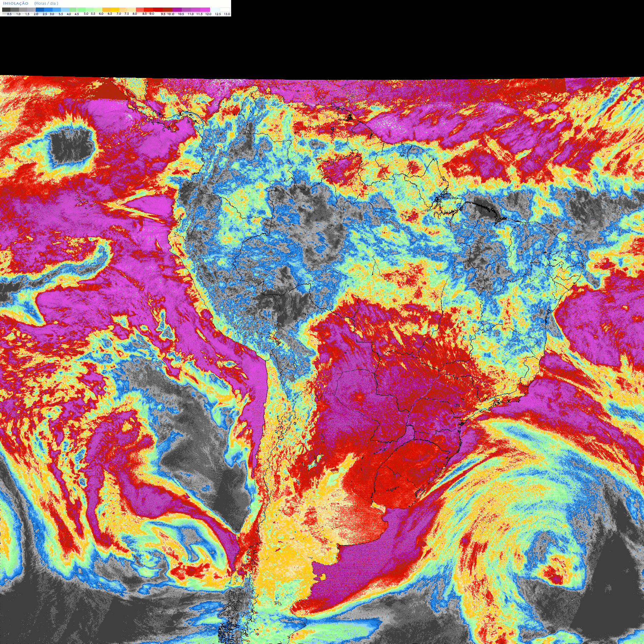Select the bright magenta legend swatch
This screenshot has height=644, width=644.
[205, 10]
